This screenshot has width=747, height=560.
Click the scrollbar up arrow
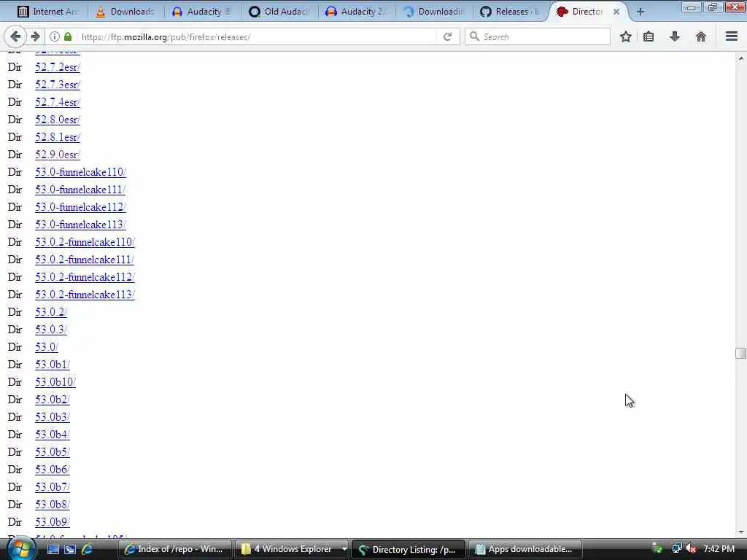point(740,58)
